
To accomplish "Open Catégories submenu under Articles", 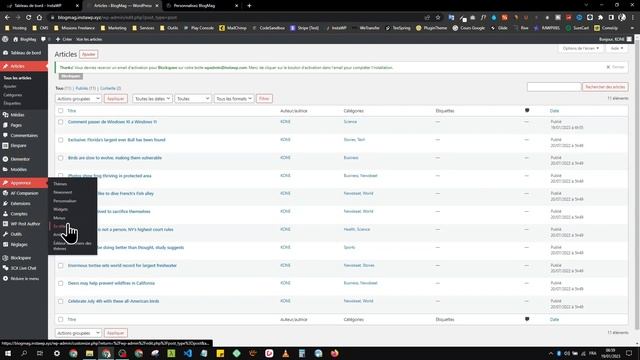I will [x=13, y=95].
